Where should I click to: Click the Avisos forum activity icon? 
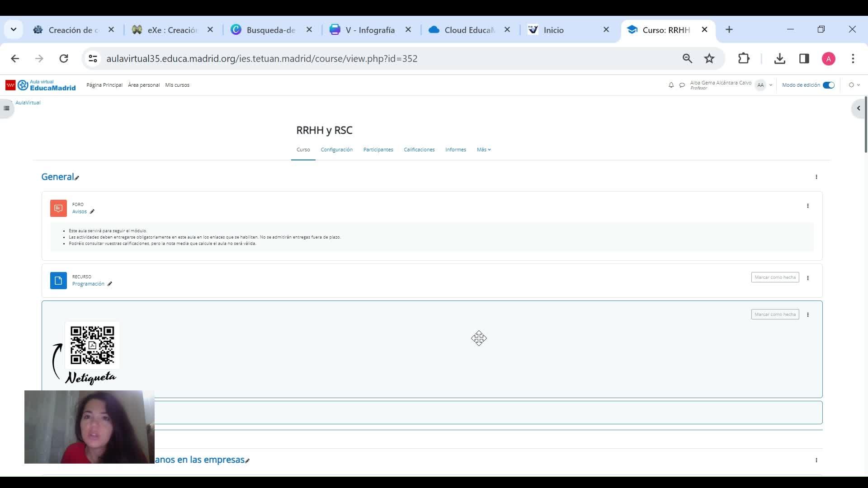58,208
